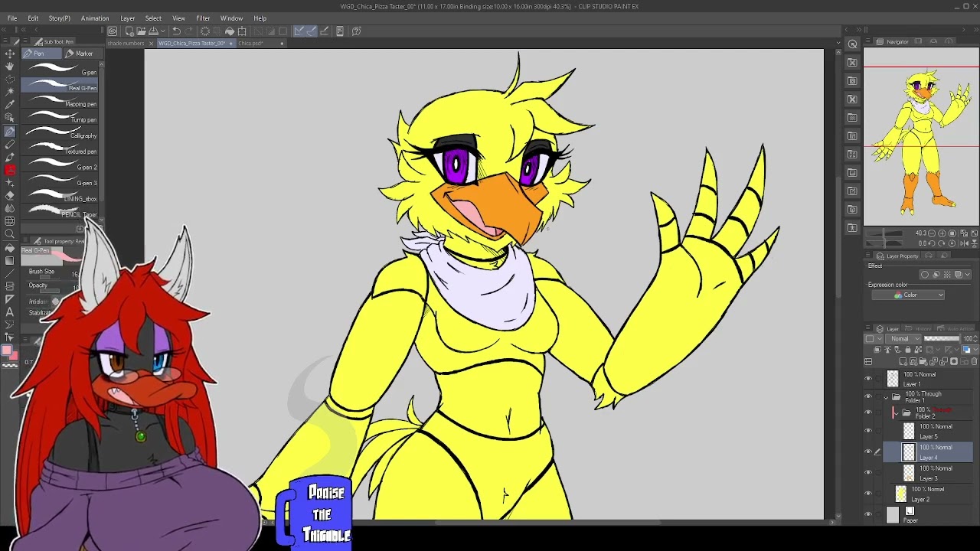The width and height of the screenshot is (980, 551).
Task: Select the Text tool
Action: coord(10,312)
